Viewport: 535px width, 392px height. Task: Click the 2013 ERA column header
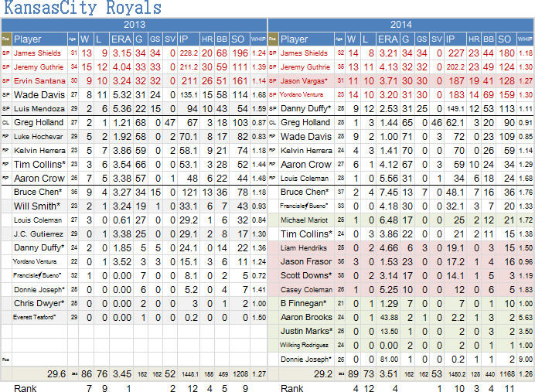(x=121, y=39)
